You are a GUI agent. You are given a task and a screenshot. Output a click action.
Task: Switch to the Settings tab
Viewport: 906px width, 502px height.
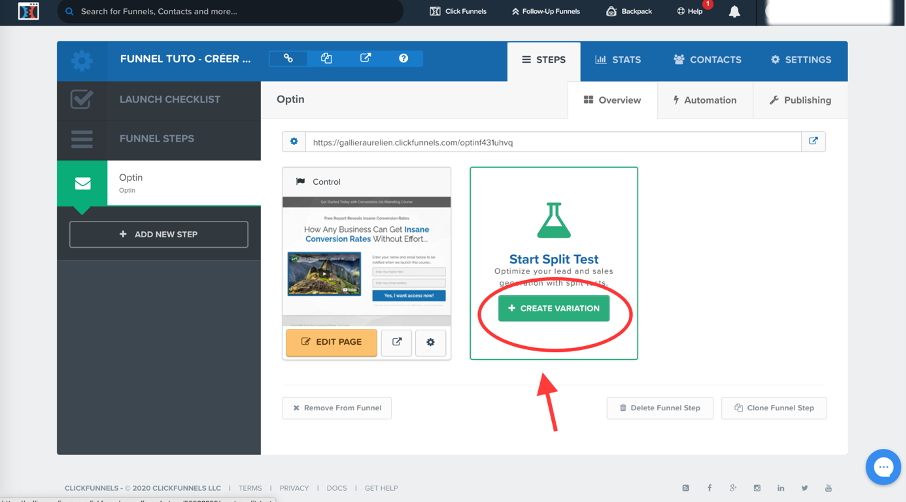coord(801,60)
